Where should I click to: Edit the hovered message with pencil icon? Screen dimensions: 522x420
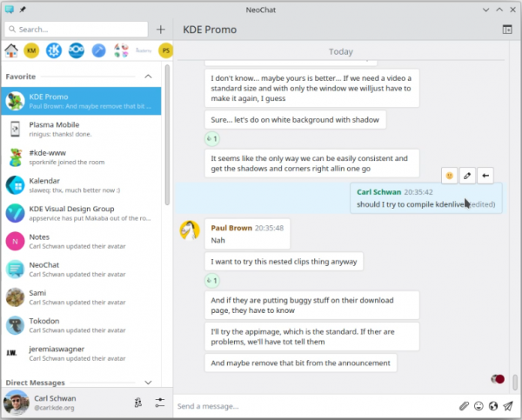coord(467,176)
